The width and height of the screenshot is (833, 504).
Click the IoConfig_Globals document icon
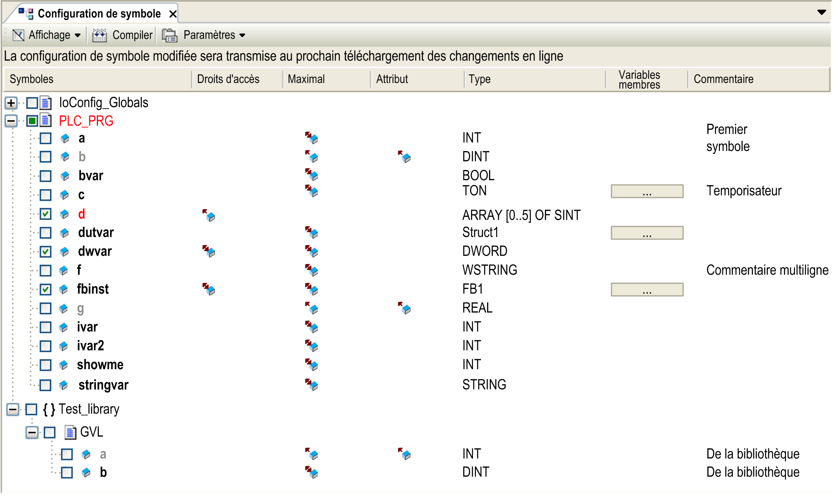[x=45, y=103]
